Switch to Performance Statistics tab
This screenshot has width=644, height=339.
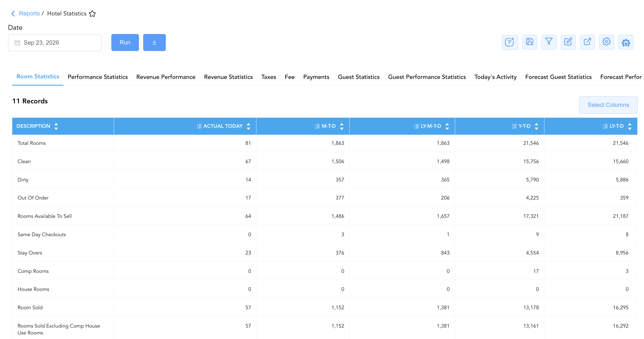pyautogui.click(x=98, y=77)
